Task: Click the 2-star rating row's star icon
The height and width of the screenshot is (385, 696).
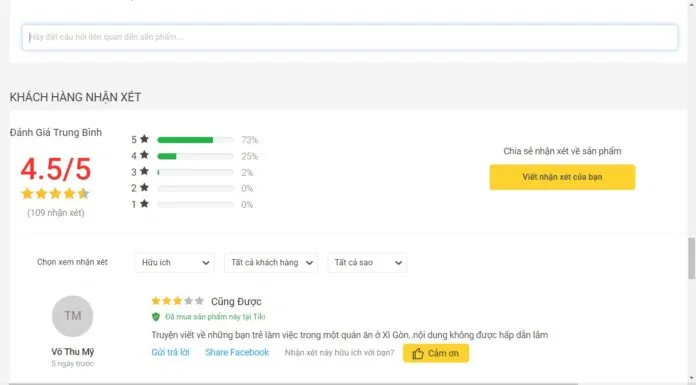Action: 144,187
